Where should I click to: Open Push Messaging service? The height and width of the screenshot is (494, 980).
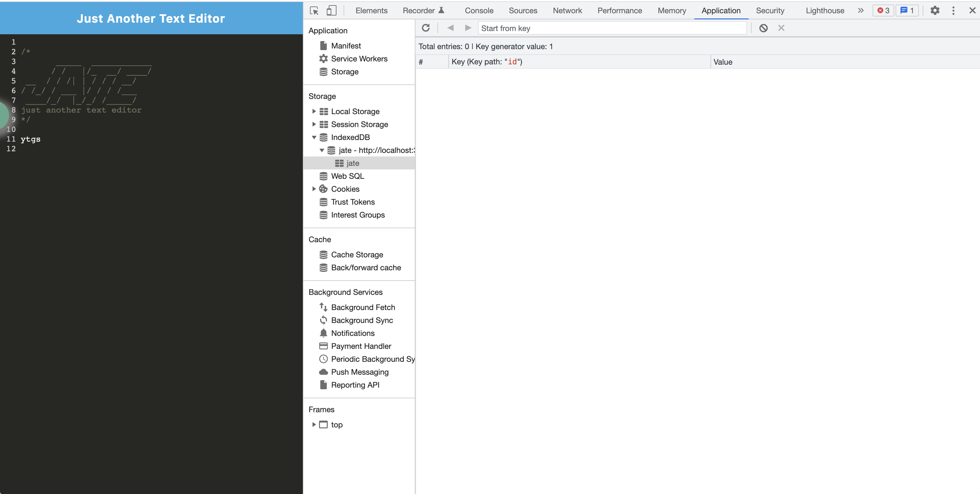point(359,371)
